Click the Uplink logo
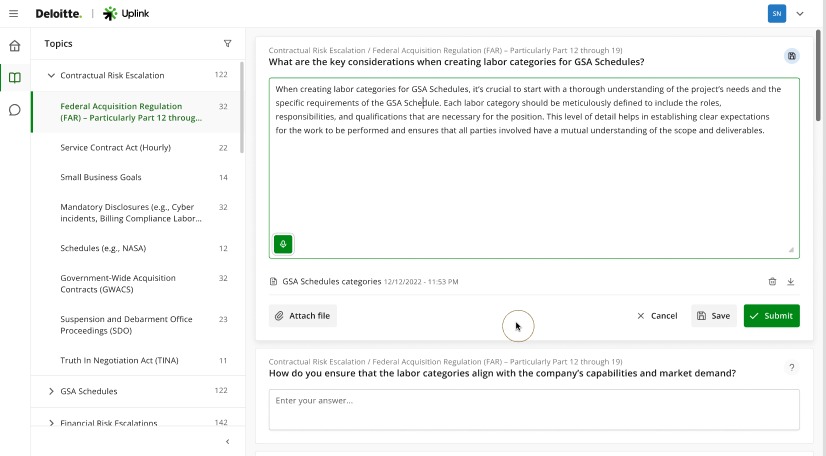The height and width of the screenshot is (456, 826). 126,14
